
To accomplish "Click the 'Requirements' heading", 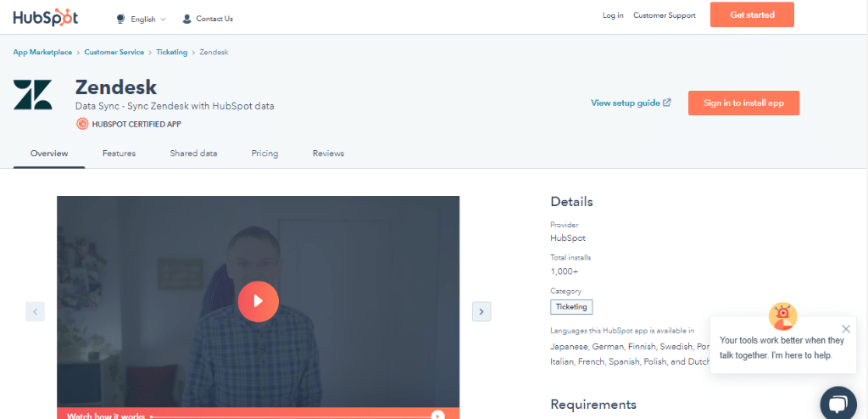I will point(593,404).
